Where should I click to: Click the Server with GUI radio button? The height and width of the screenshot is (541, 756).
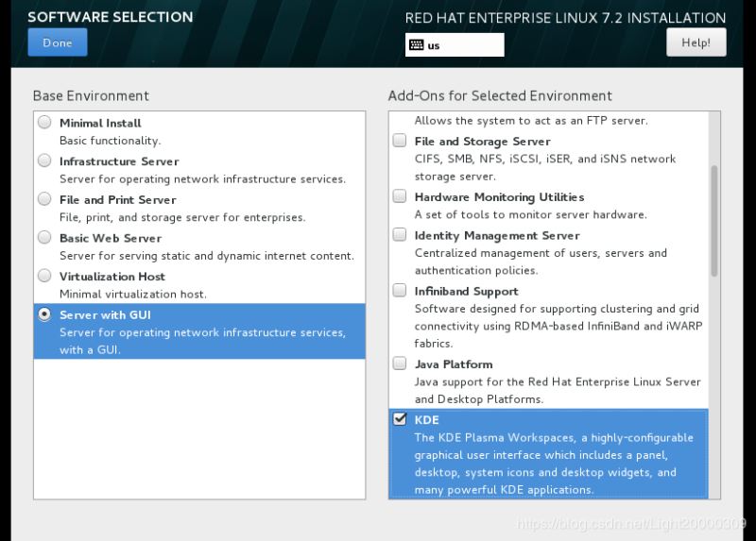tap(44, 314)
